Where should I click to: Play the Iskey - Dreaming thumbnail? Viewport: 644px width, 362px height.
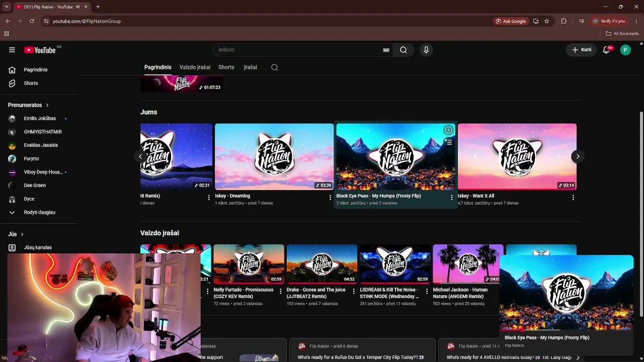(274, 157)
